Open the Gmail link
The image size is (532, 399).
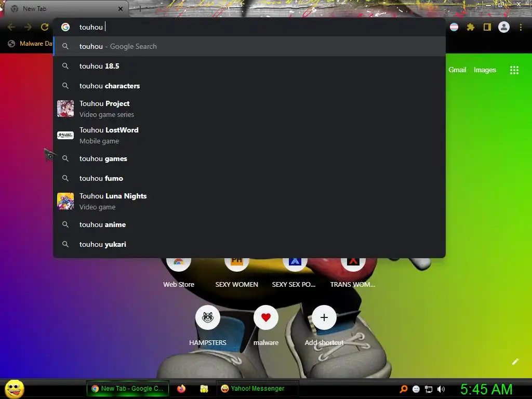[457, 70]
